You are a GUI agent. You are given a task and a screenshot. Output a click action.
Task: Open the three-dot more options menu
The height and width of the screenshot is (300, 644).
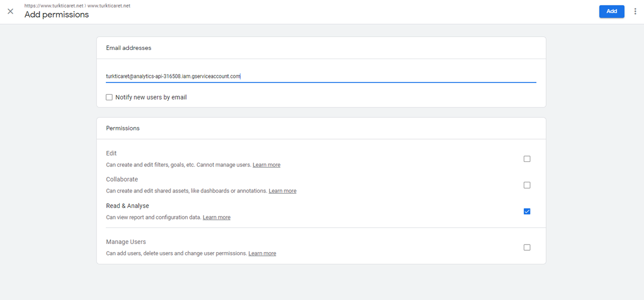click(x=635, y=11)
